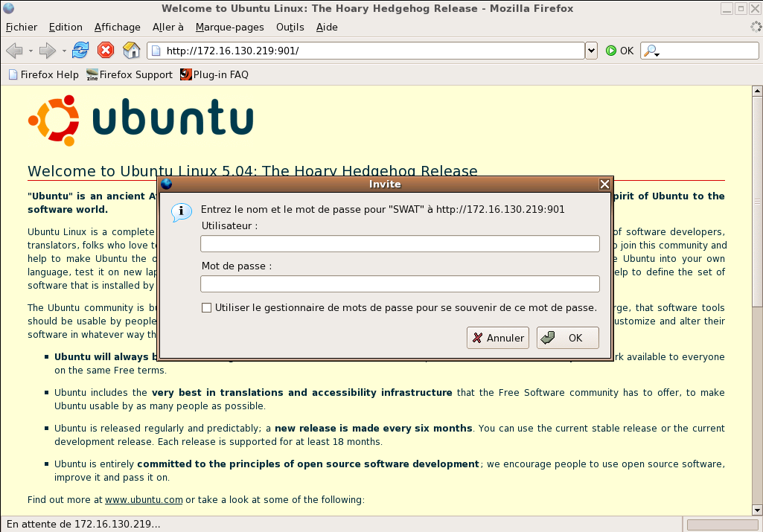Screen dimensions: 763x532
Task: Click the Ubuntu logo image
Action: tap(141, 121)
